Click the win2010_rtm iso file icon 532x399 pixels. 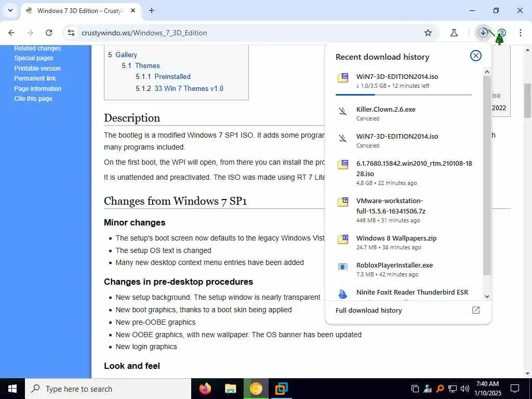[x=343, y=165]
